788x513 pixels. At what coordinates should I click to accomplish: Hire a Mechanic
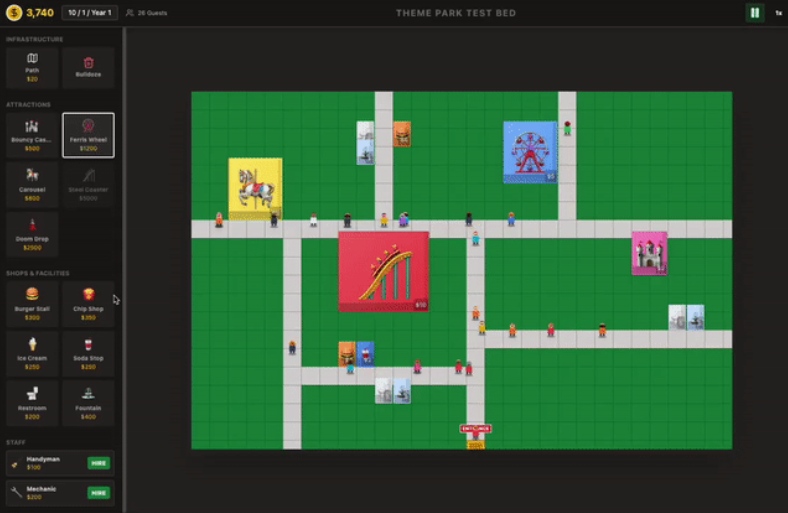[x=98, y=493]
